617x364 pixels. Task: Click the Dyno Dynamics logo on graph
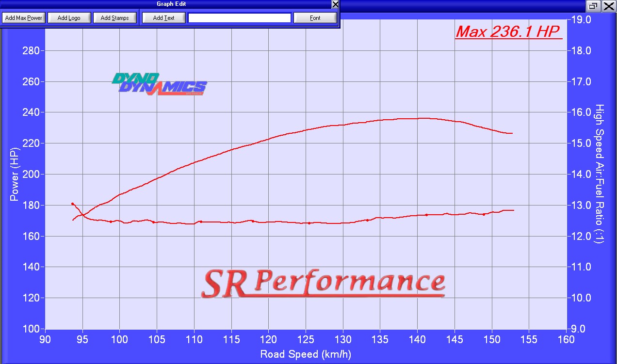159,84
